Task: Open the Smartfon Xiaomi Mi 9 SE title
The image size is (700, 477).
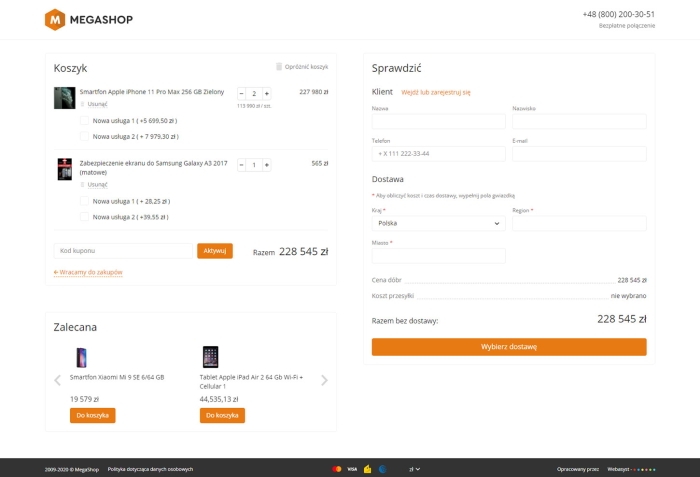Action: [x=117, y=377]
